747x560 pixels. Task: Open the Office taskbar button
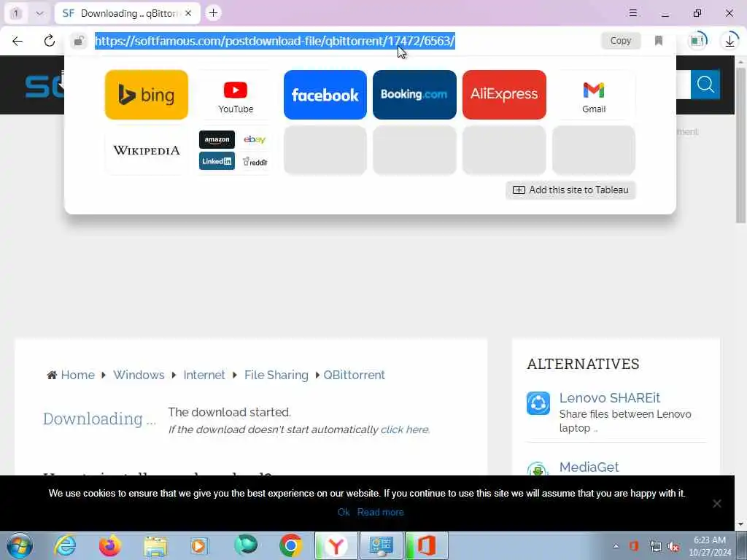[426, 545]
